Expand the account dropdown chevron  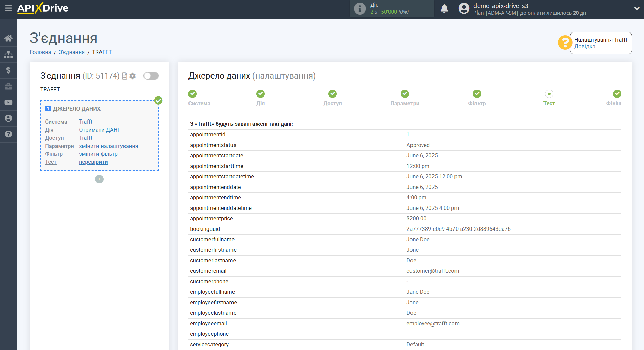click(x=637, y=9)
